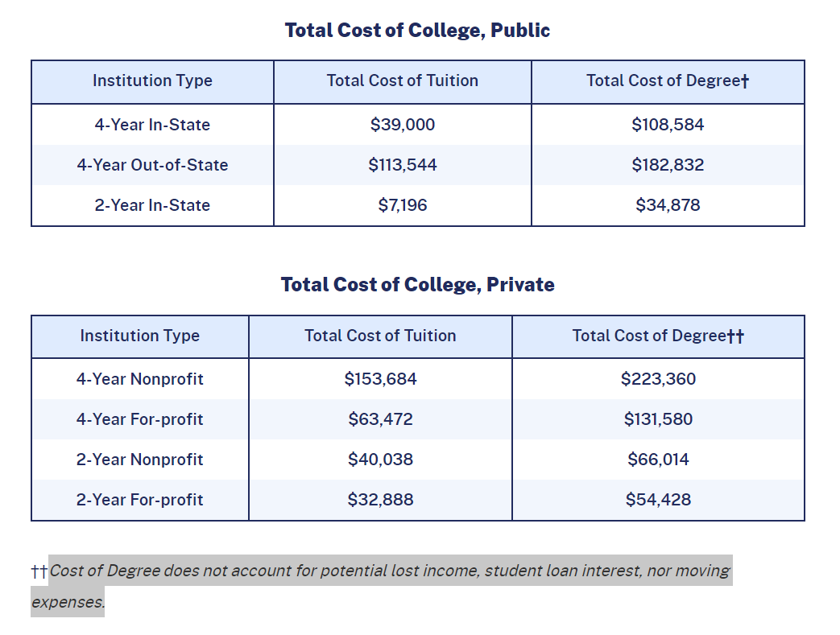
Task: Click Total Cost of Tuition header in the private table
Action: pyautogui.click(x=380, y=336)
